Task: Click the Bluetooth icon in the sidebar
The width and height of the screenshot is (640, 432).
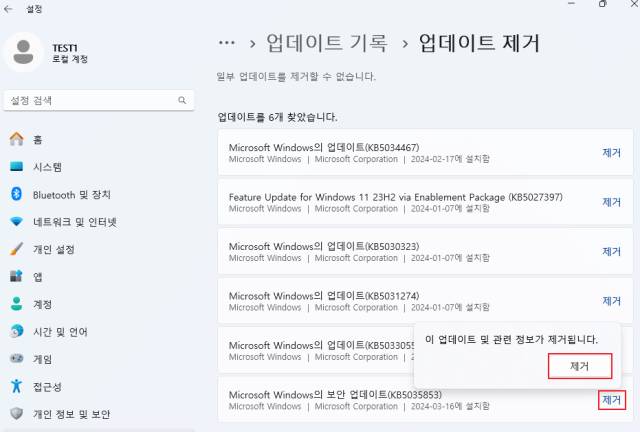Action: [x=16, y=194]
